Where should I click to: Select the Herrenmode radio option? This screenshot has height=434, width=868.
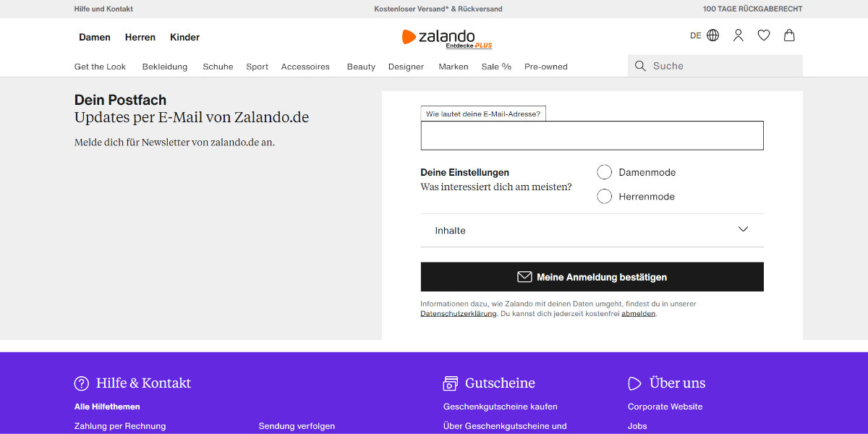click(605, 197)
